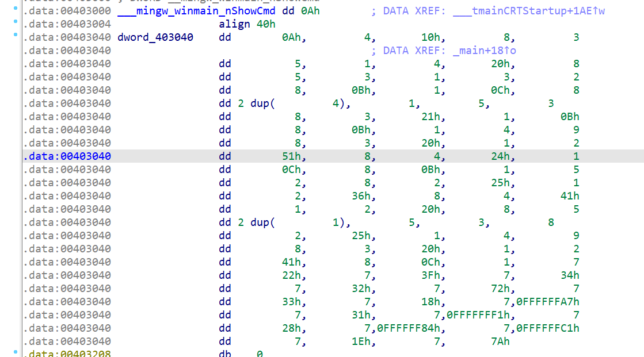Select the value 0FFFFFF84h
644x357 pixels.
(409, 328)
